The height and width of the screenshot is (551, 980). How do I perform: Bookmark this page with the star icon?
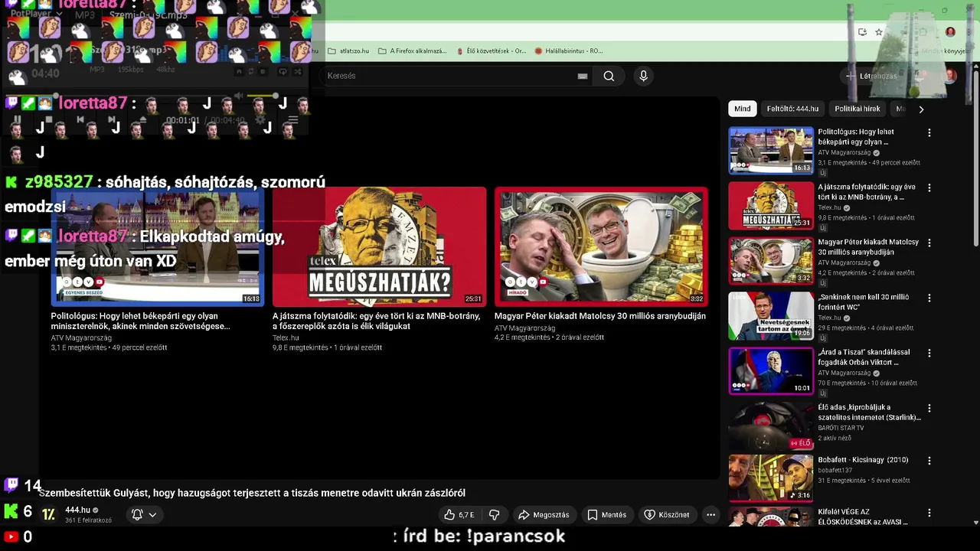click(x=879, y=32)
